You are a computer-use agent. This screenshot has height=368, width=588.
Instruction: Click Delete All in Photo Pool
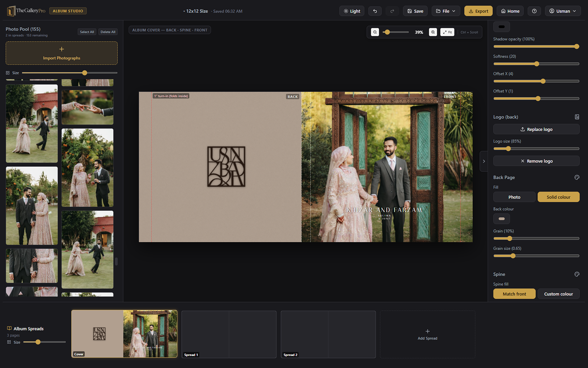[108, 32]
